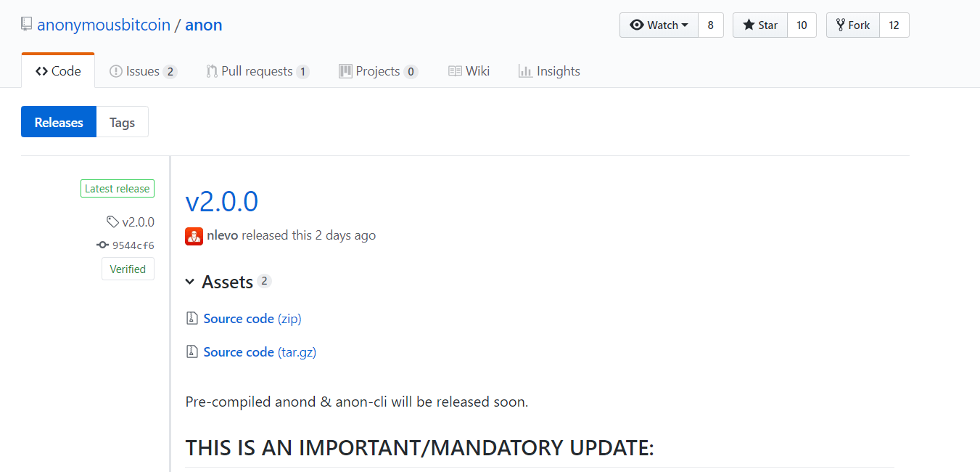Image resolution: width=980 pixels, height=472 pixels.
Task: Open the Watch dropdown menu
Action: tap(659, 25)
